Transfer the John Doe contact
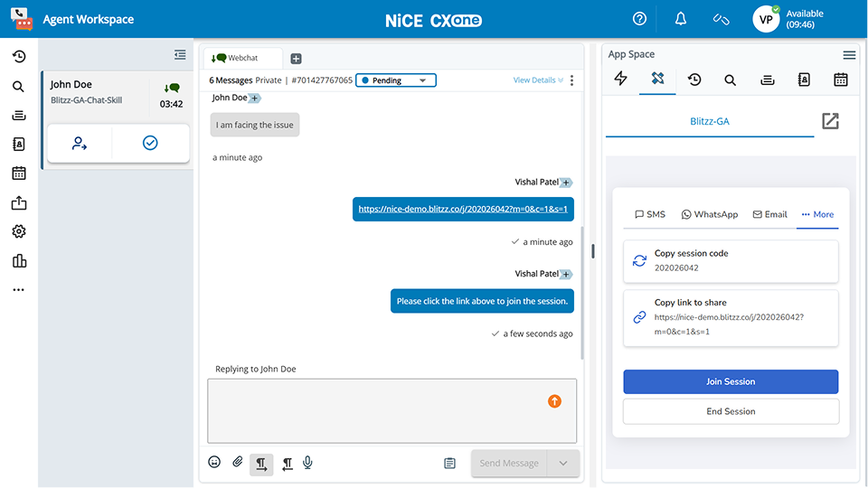 coord(80,144)
